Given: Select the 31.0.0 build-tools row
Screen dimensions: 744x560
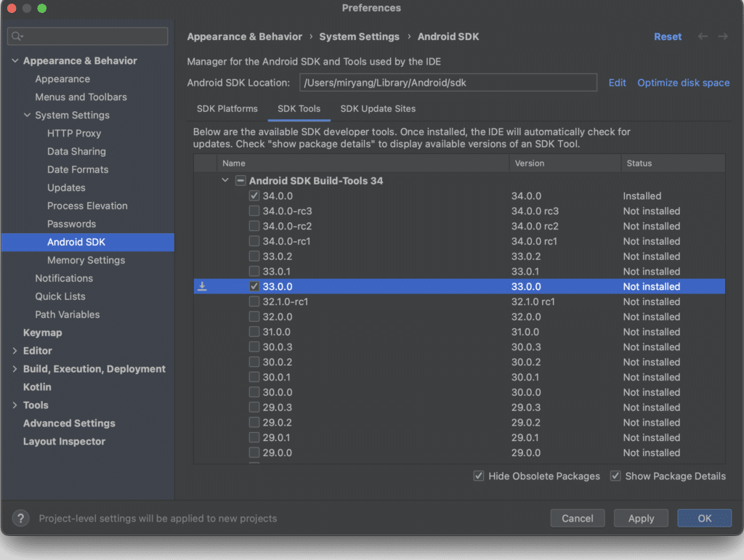Looking at the screenshot, I should tap(459, 332).
